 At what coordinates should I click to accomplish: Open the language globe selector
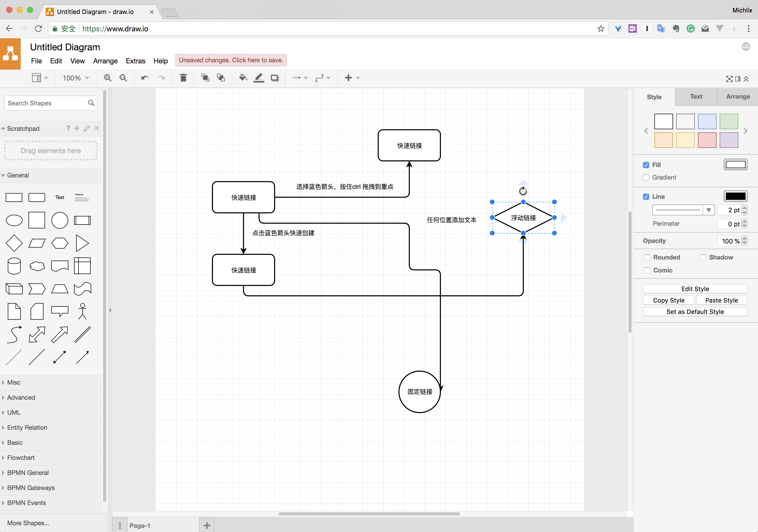(x=746, y=47)
